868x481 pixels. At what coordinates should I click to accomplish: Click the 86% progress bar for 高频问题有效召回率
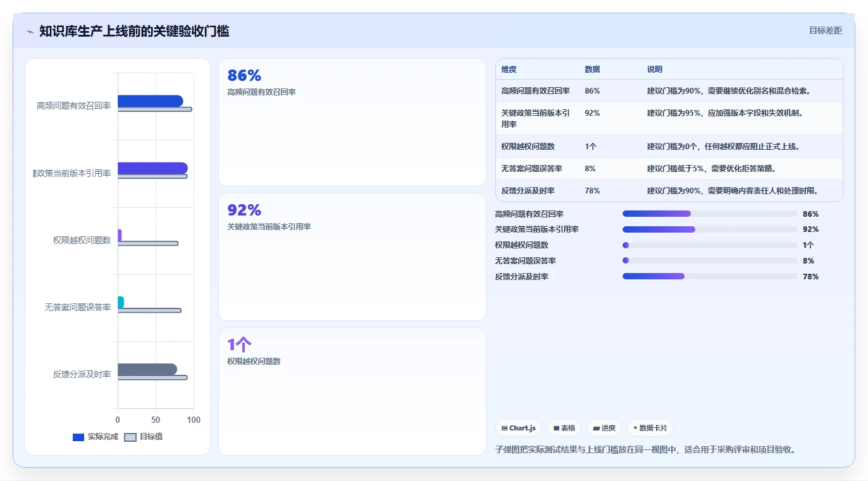coord(710,214)
